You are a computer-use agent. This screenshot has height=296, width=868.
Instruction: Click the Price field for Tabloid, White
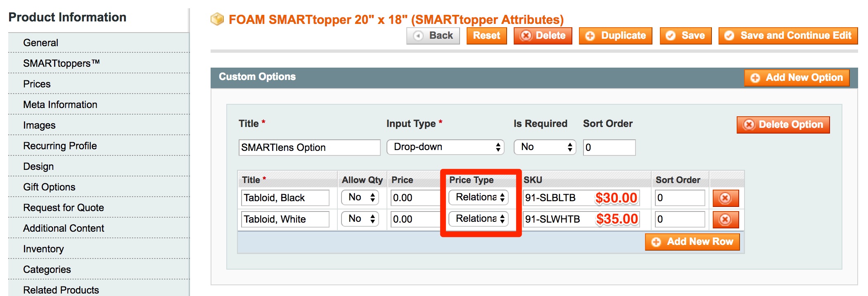tap(416, 219)
